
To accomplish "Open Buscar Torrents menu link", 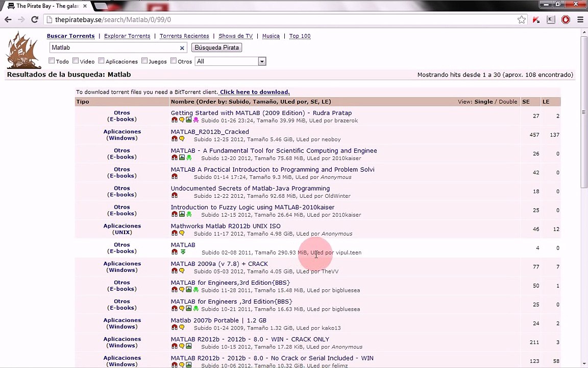I will pyautogui.click(x=70, y=36).
